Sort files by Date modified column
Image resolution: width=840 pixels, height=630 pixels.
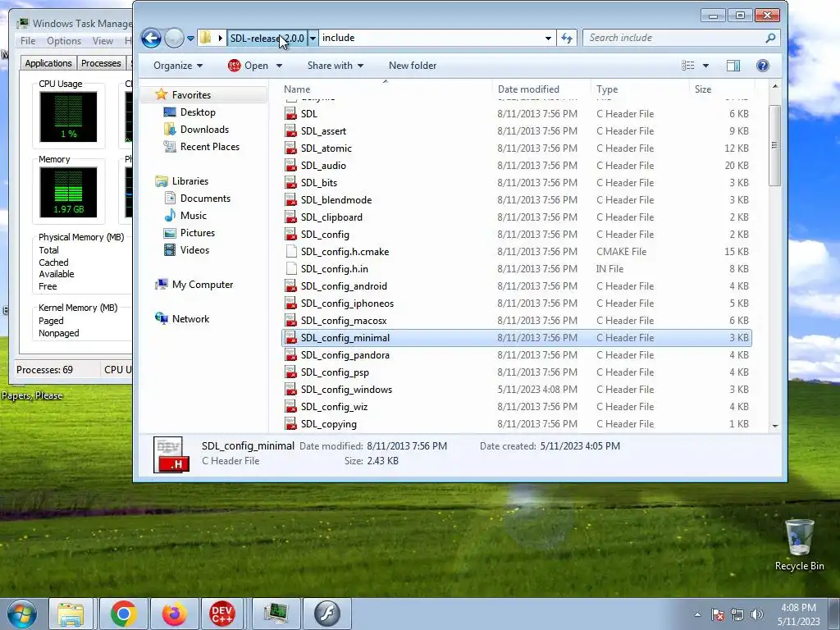coord(541,89)
